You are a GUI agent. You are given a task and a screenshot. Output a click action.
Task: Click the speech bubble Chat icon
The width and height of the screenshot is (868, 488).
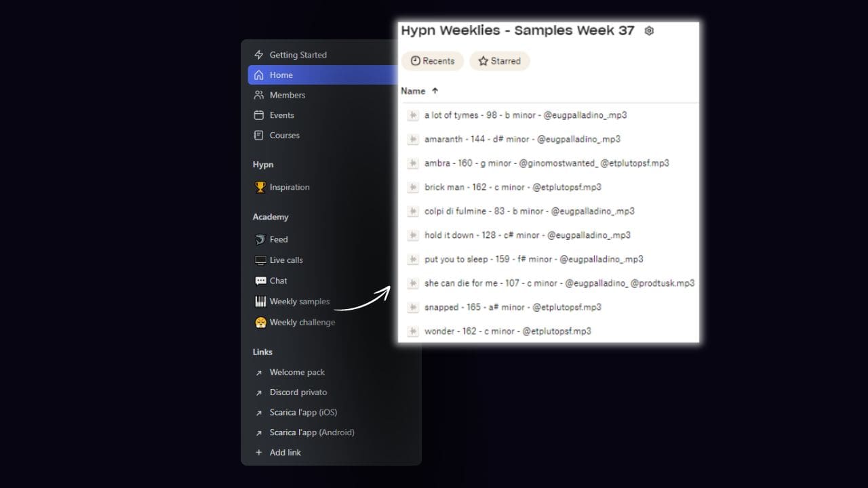pos(260,281)
